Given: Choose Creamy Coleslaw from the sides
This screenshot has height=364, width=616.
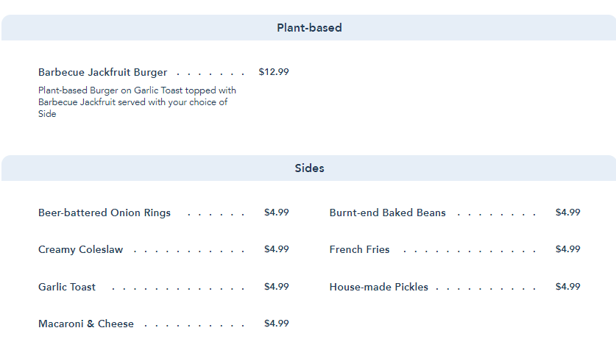Looking at the screenshot, I should pyautogui.click(x=81, y=249).
